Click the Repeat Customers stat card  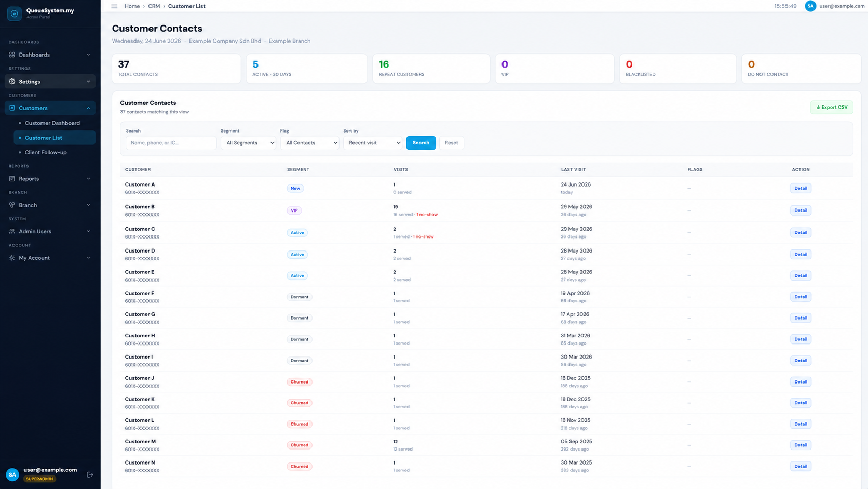431,69
